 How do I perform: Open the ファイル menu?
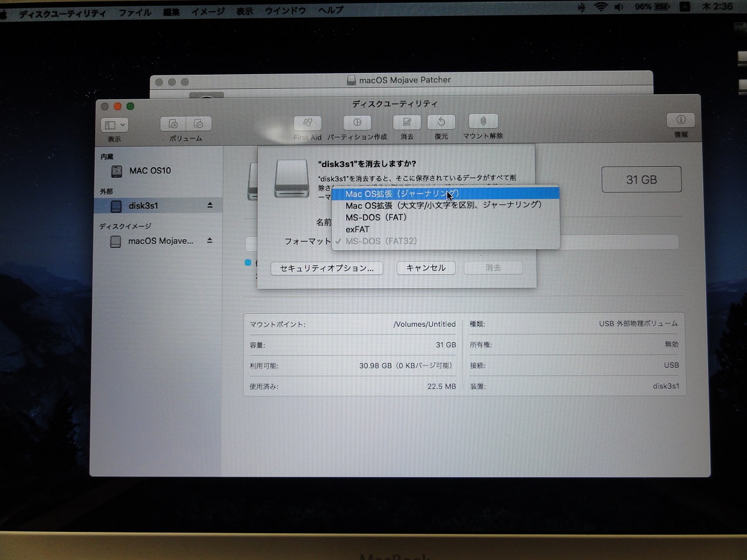pyautogui.click(x=135, y=12)
